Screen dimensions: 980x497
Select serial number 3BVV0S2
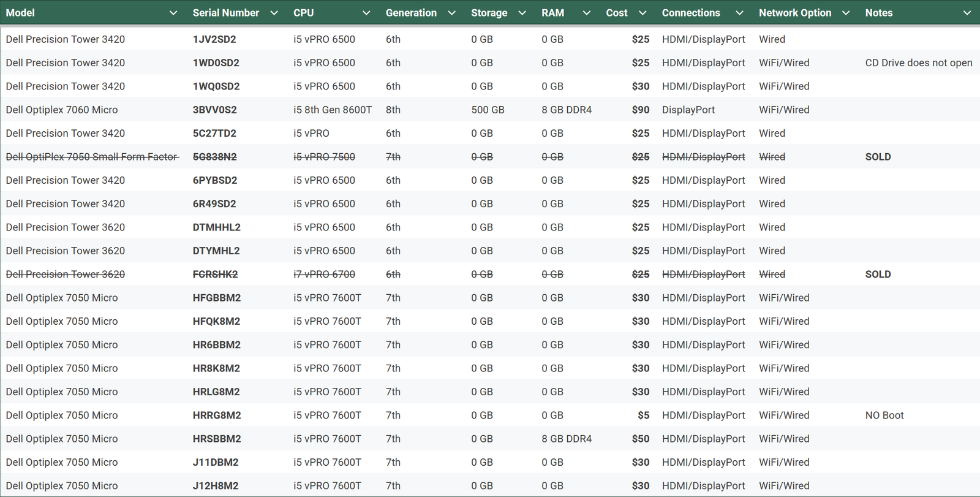pyautogui.click(x=215, y=110)
